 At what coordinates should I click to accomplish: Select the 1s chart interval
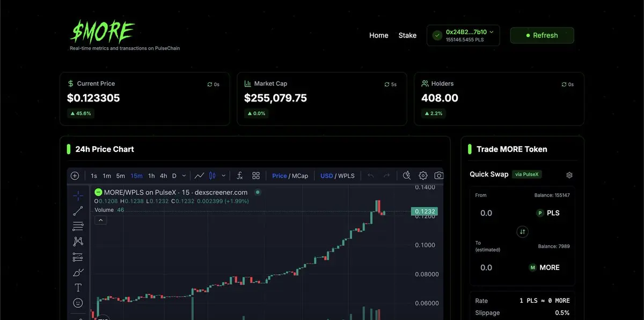pyautogui.click(x=94, y=176)
